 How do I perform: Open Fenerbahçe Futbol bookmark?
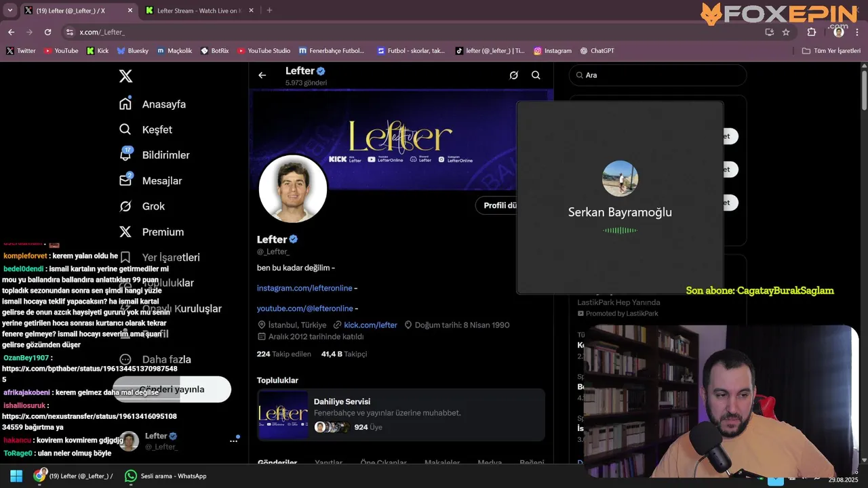(x=332, y=51)
